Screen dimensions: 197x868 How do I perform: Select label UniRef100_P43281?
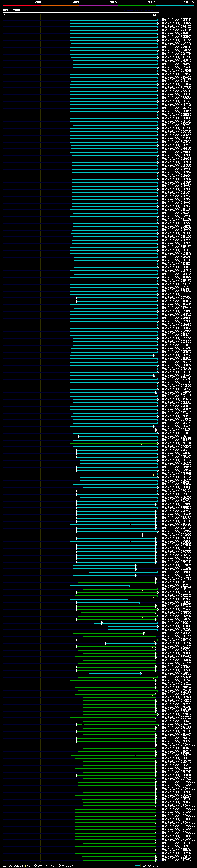(x=176, y=128)
